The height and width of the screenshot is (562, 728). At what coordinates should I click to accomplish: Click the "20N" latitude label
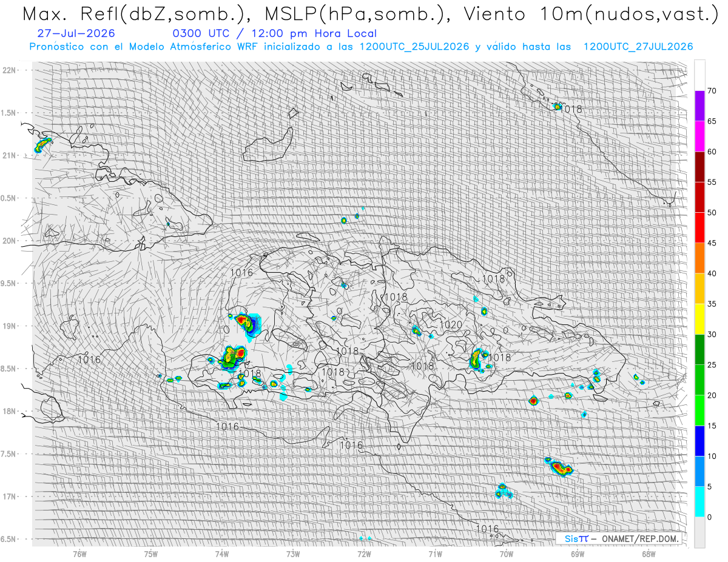coord(9,241)
